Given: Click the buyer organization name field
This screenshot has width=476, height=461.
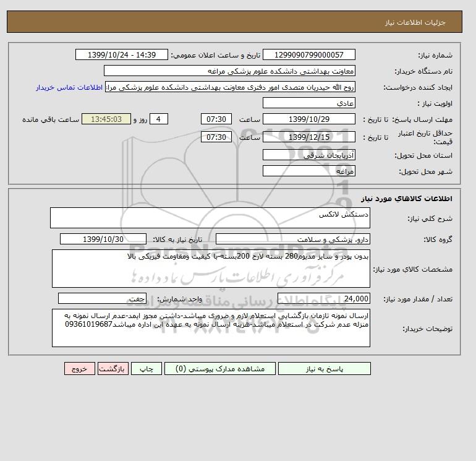Looking at the screenshot, I should click(229, 71).
